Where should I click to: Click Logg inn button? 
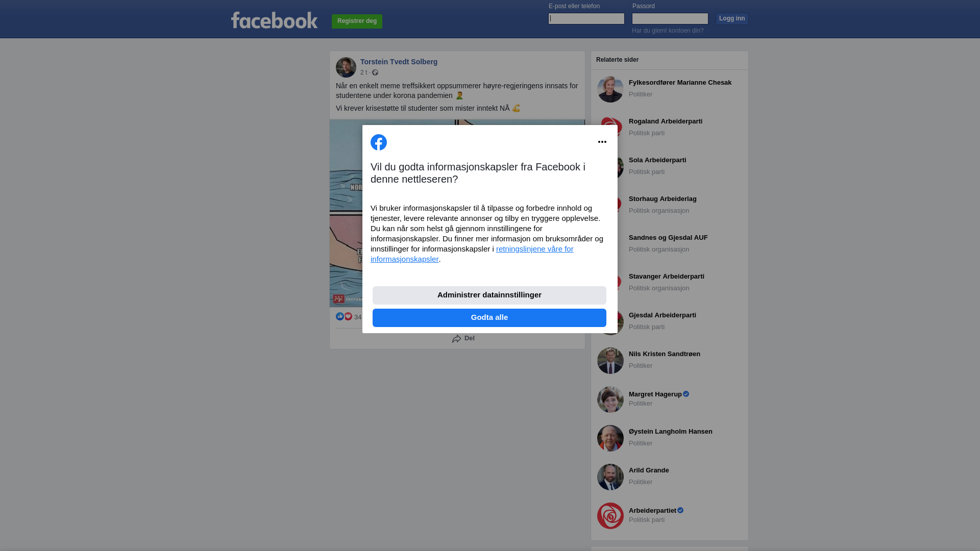(x=732, y=19)
